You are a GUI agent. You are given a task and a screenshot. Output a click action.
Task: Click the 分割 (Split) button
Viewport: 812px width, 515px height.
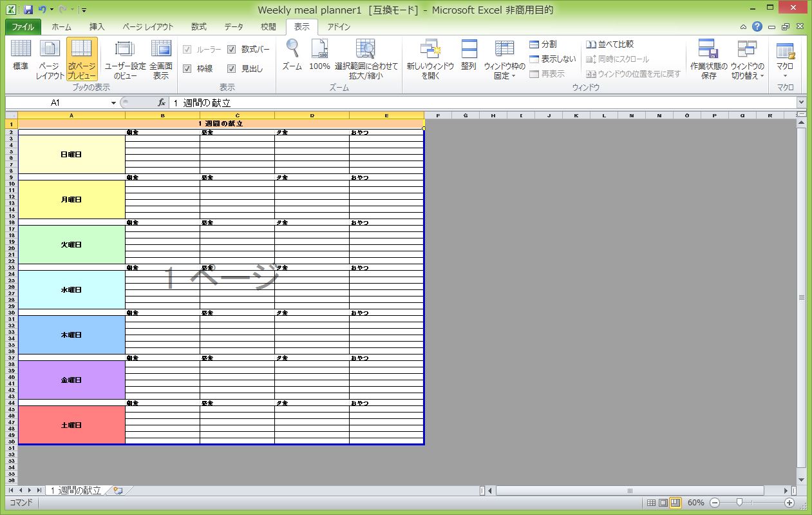coord(543,44)
